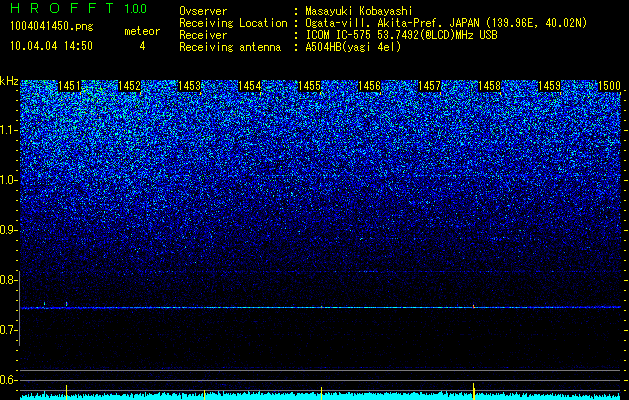The image size is (629, 400).
Task: Click the date text 10.04.04 14:50
Action: point(51,46)
